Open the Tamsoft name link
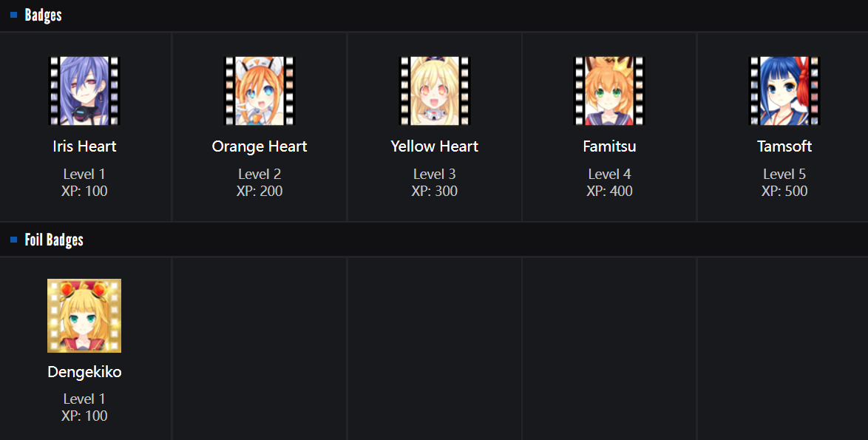 (x=784, y=146)
